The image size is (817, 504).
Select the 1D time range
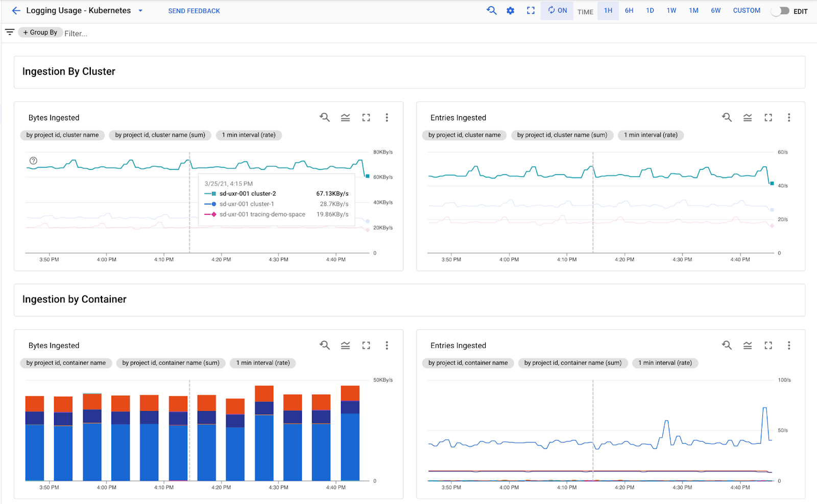click(x=650, y=10)
